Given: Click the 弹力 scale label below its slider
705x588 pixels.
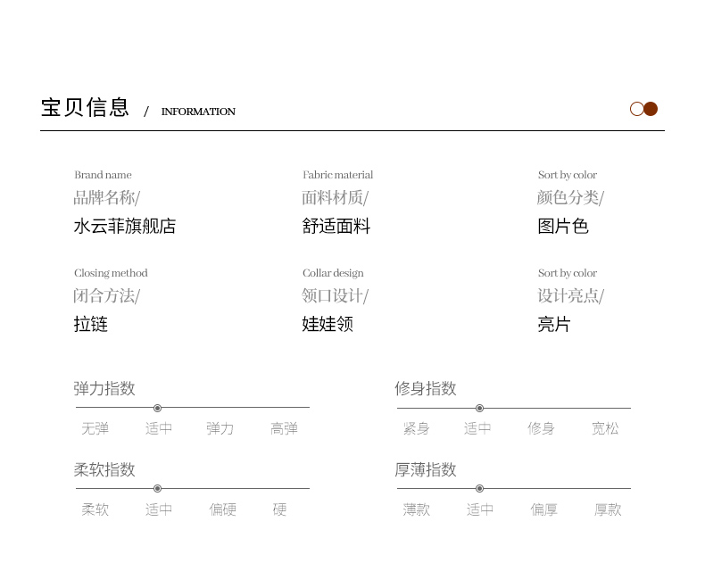Looking at the screenshot, I should coord(220,428).
